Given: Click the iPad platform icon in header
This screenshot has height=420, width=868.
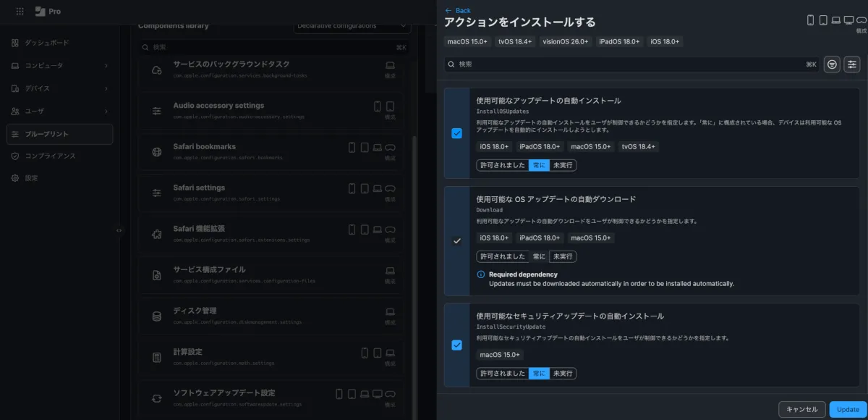Looking at the screenshot, I should [823, 20].
